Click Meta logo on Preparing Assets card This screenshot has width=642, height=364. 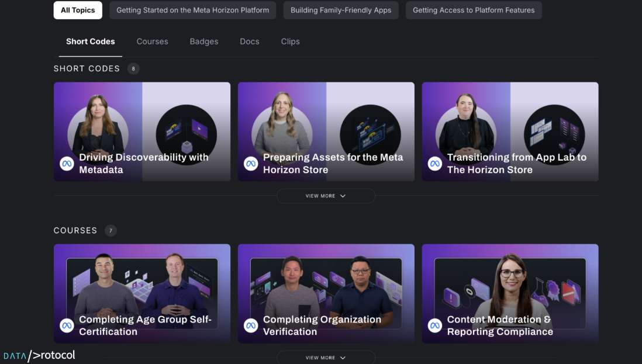[x=251, y=164]
